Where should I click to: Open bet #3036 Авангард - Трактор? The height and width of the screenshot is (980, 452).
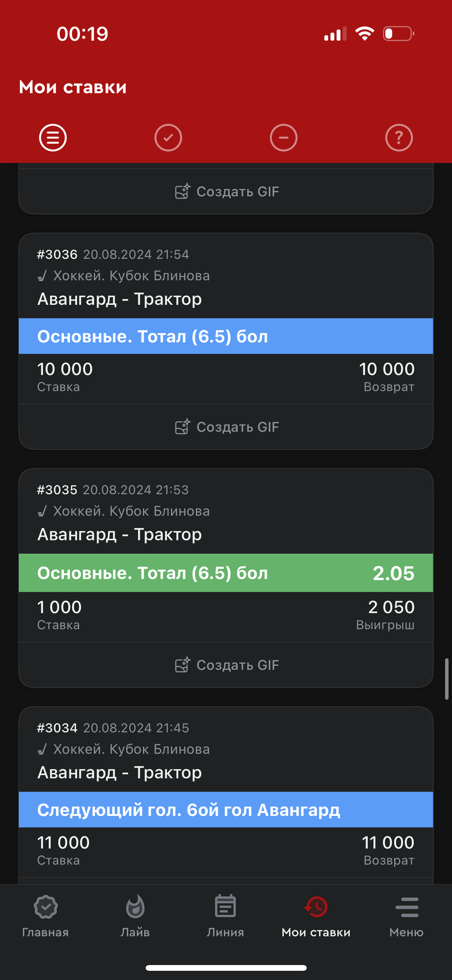point(120,299)
